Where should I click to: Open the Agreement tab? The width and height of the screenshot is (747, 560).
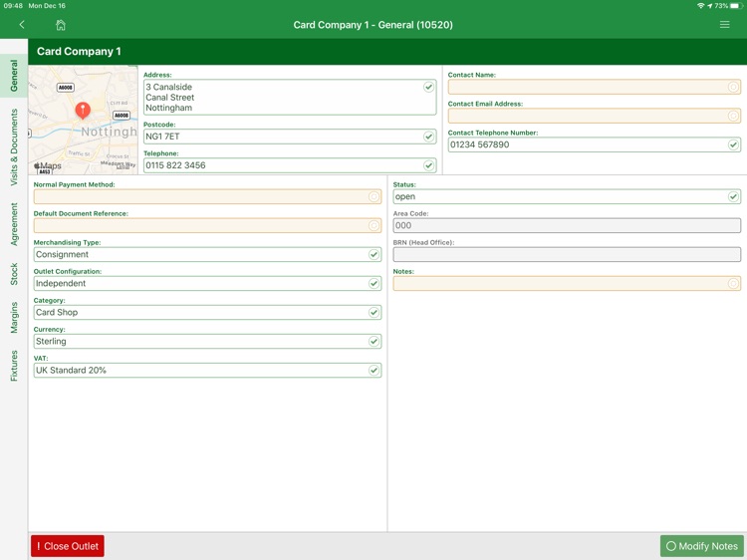click(14, 224)
